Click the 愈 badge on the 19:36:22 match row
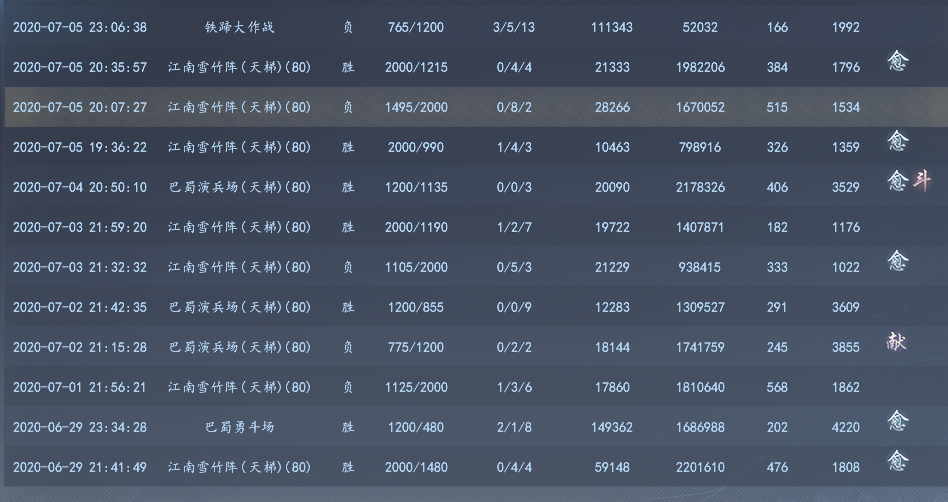This screenshot has width=948, height=502. (x=898, y=140)
